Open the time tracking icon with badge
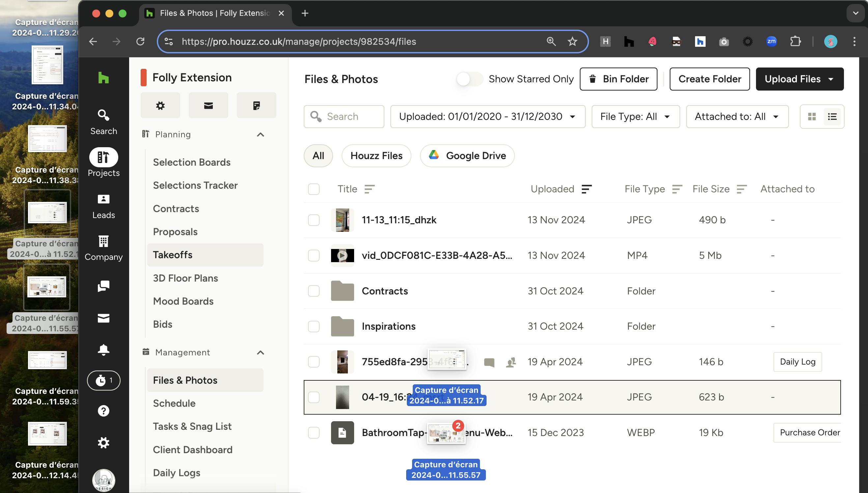 click(x=103, y=380)
